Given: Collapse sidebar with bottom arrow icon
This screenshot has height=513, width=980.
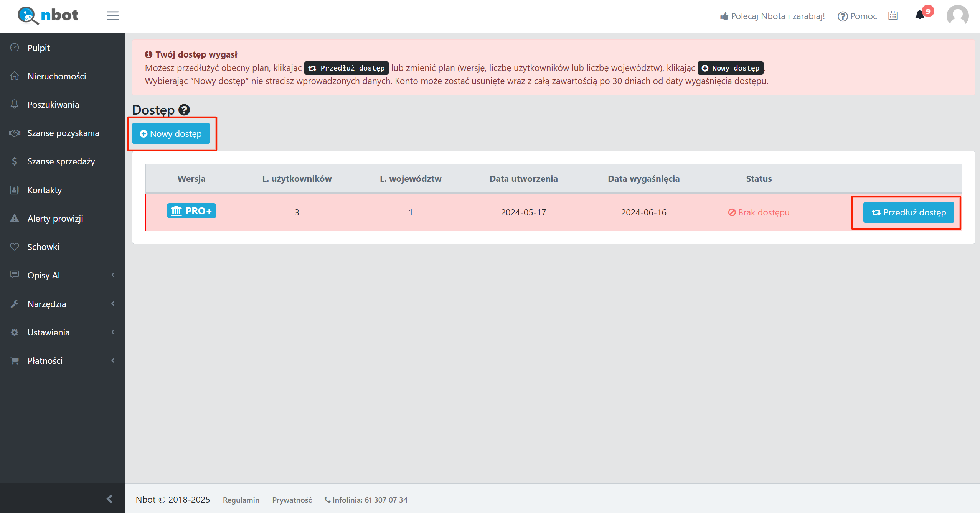Looking at the screenshot, I should [109, 498].
